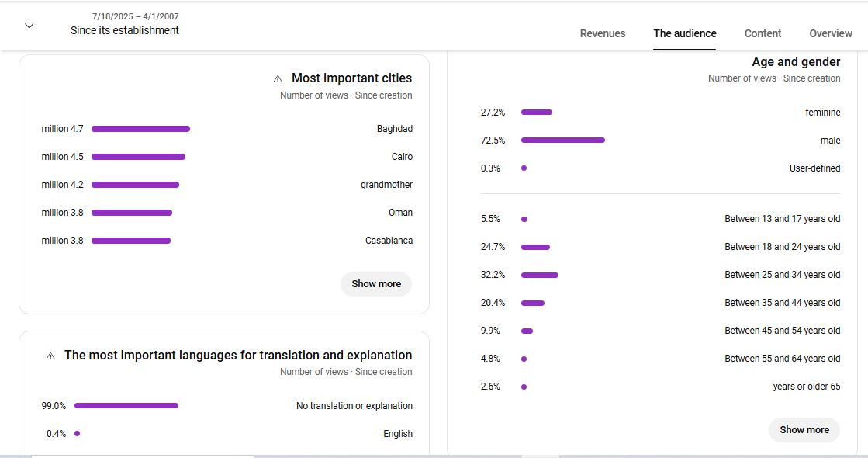Click the male 72.5% bar

click(x=562, y=141)
